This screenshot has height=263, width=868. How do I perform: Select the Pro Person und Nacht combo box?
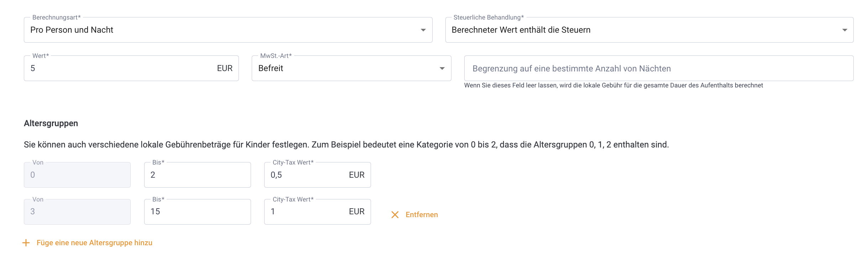click(x=228, y=30)
